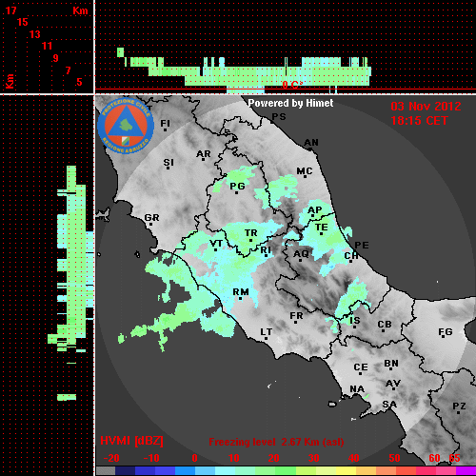
Task: Click the Freezing level 2.67 Km text
Action: pyautogui.click(x=276, y=442)
